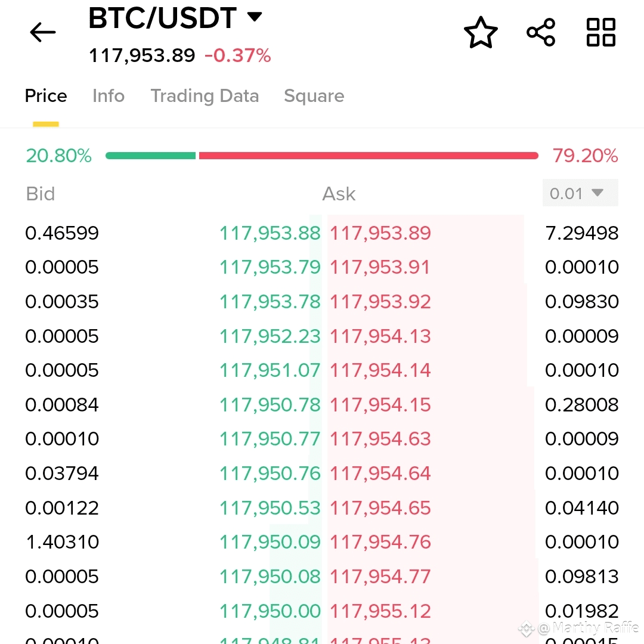Screen dimensions: 644x644
Task: Click the red ask ratio bar
Action: pyautogui.click(x=369, y=156)
